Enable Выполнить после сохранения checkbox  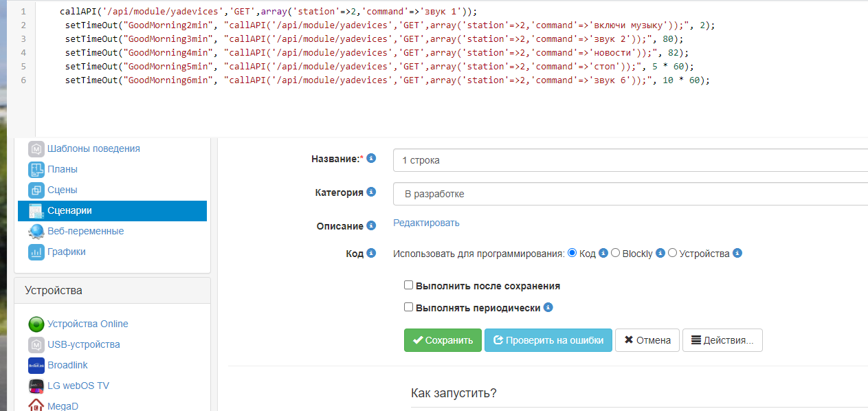coord(408,285)
